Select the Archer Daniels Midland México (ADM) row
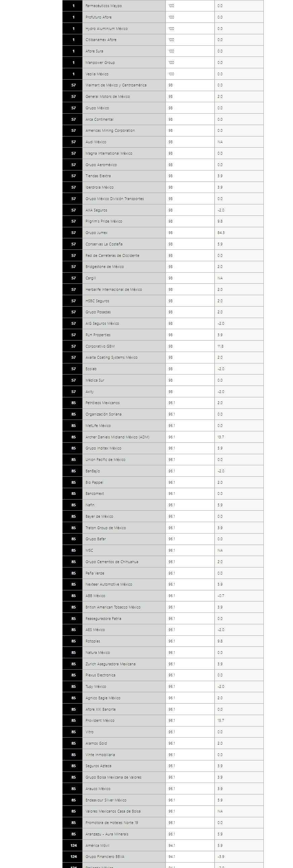The height and width of the screenshot is (868, 293). [163, 437]
